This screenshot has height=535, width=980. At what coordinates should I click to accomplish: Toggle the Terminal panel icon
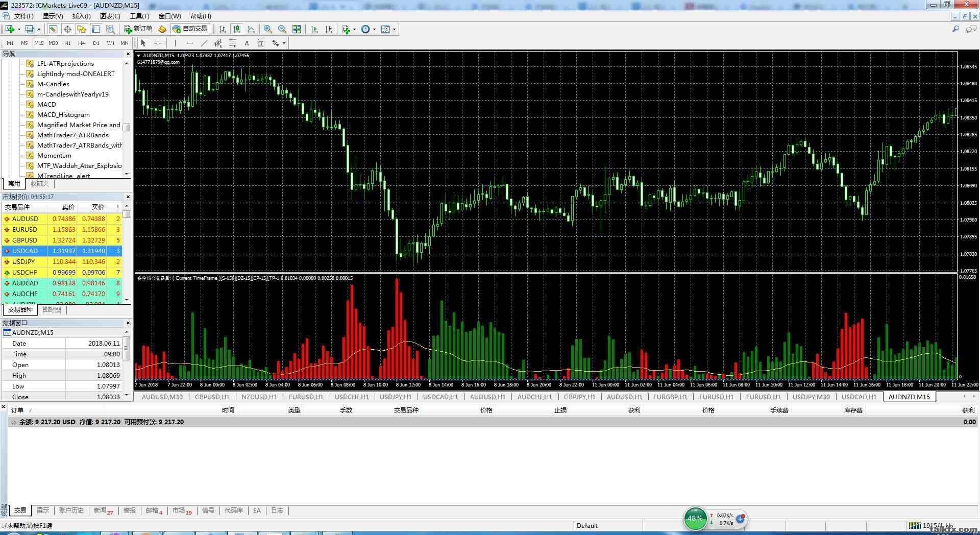pos(95,29)
